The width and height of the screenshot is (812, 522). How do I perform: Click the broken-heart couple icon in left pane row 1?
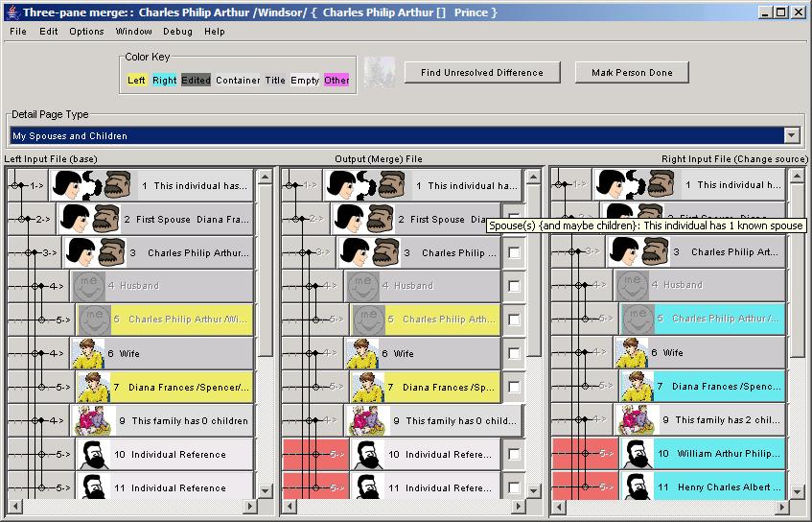point(93,185)
